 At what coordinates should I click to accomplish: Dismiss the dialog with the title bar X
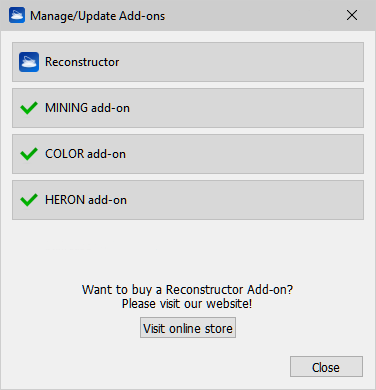352,15
